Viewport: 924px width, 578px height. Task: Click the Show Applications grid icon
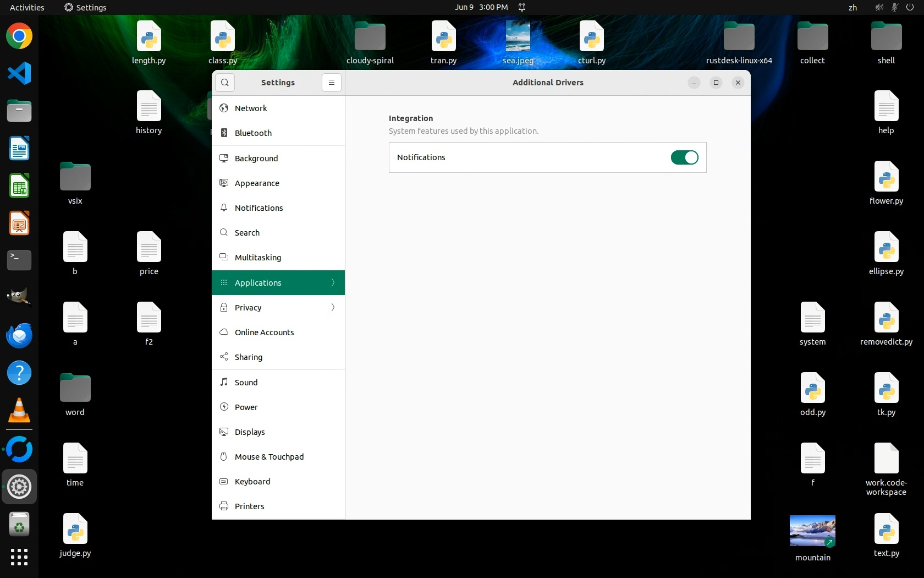[19, 557]
